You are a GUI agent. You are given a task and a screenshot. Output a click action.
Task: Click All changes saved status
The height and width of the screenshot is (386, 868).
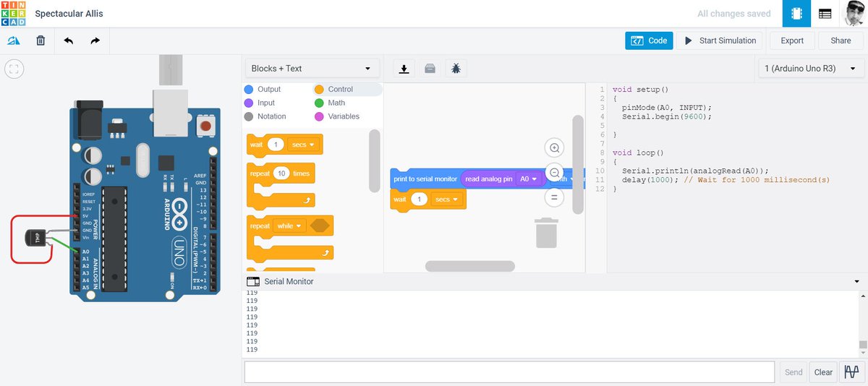733,14
